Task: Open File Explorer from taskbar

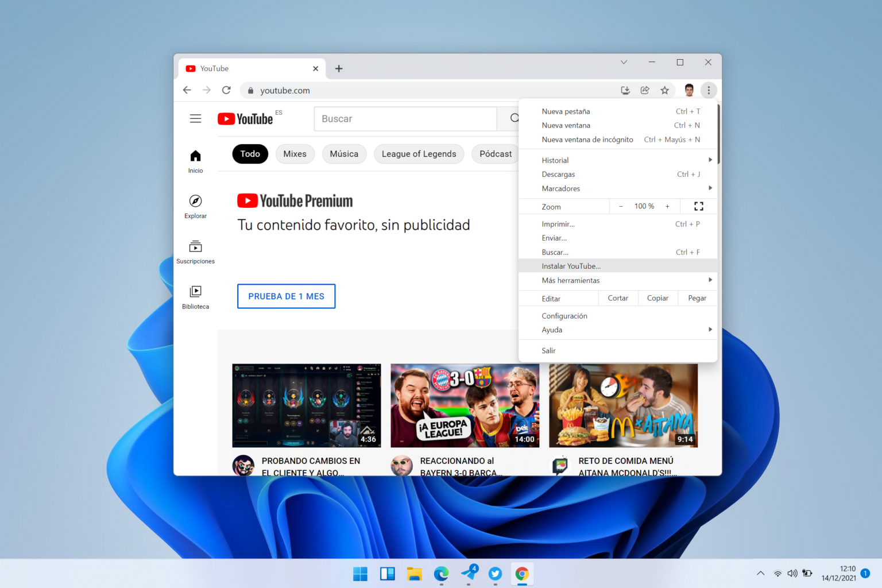Action: (414, 574)
